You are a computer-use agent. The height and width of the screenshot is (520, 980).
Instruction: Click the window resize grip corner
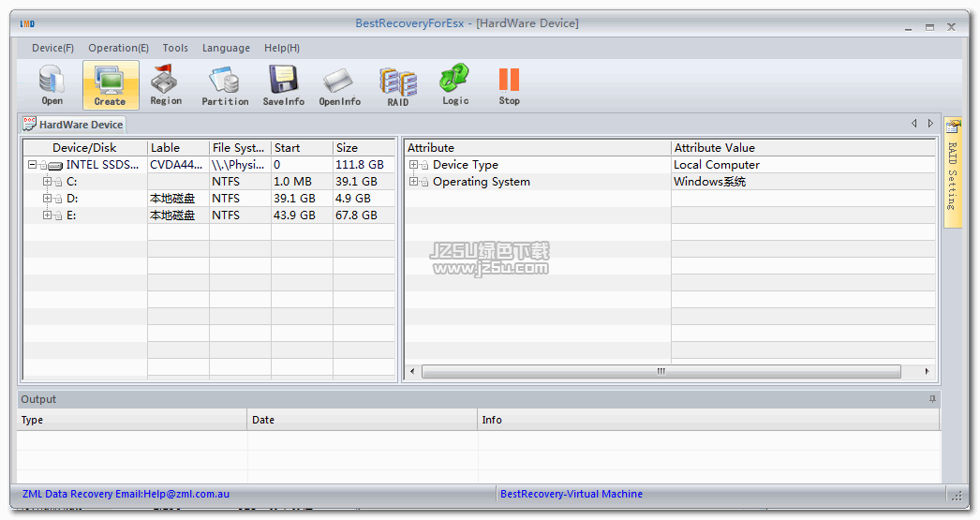click(957, 497)
